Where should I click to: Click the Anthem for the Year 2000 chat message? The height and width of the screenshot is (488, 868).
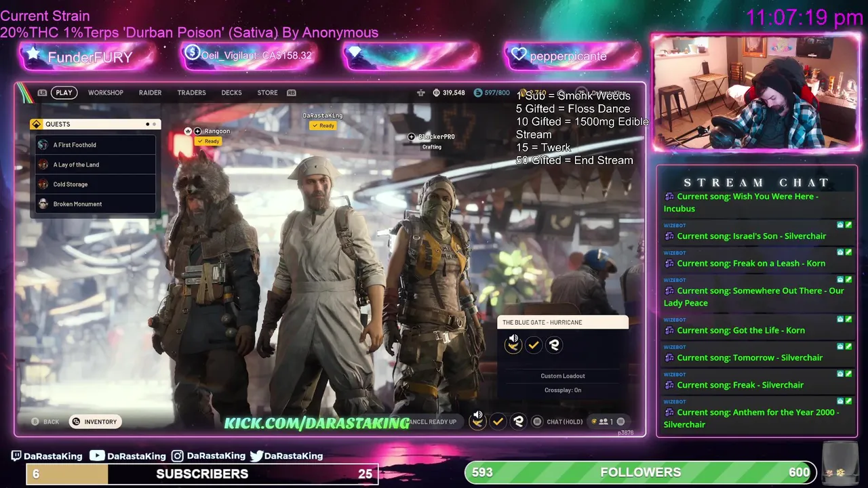757,415
